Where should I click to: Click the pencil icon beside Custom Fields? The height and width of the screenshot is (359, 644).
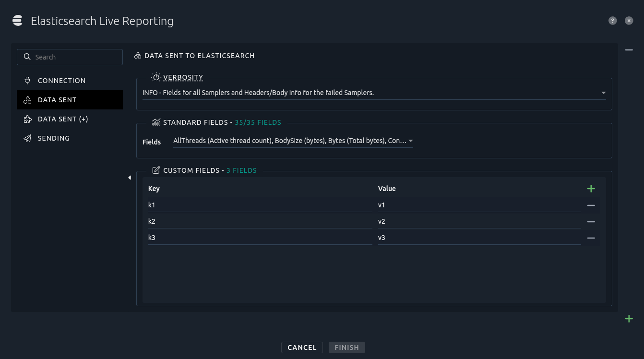coord(156,170)
